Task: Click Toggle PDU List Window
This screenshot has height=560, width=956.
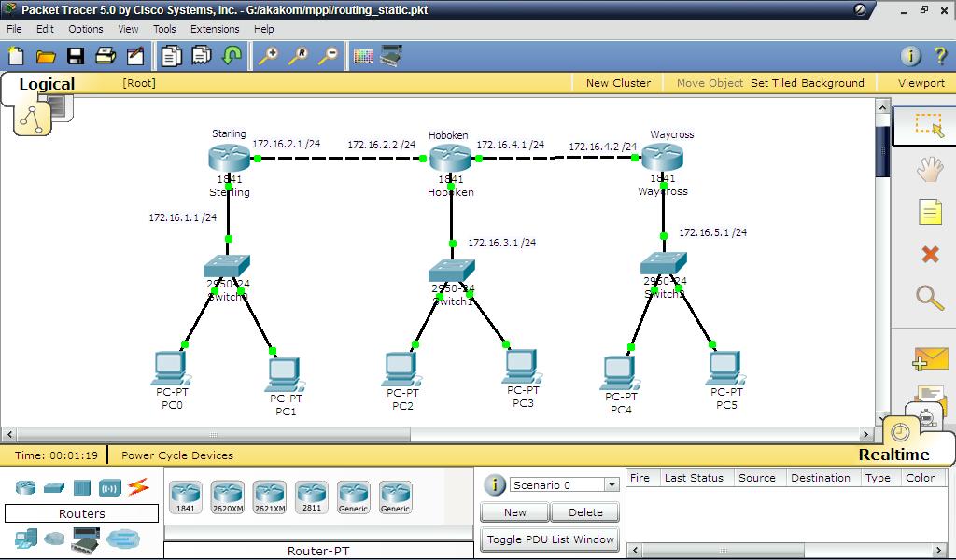Action: pos(550,539)
